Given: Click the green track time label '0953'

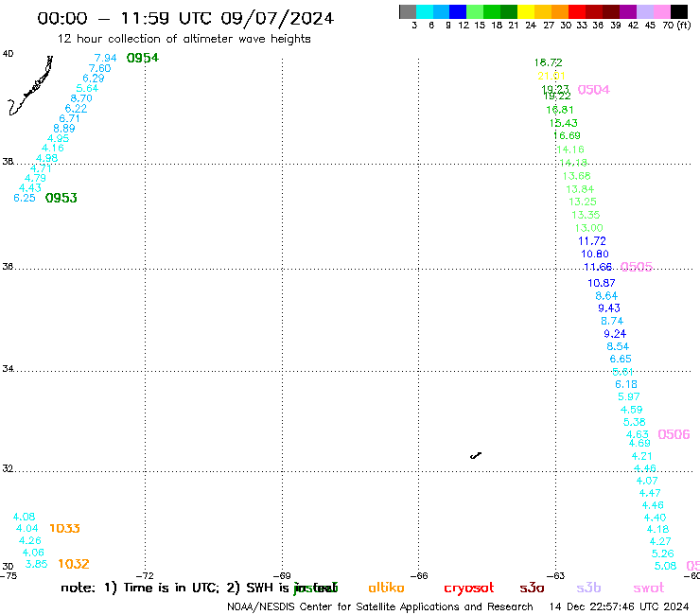Looking at the screenshot, I should [61, 198].
